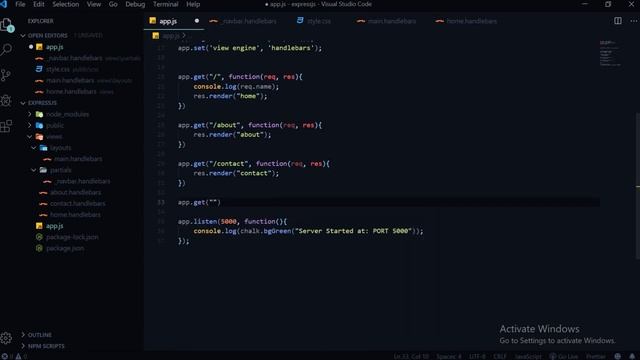The image size is (640, 360).
Task: Place cursor in app.get("") line
Action: (x=199, y=202)
